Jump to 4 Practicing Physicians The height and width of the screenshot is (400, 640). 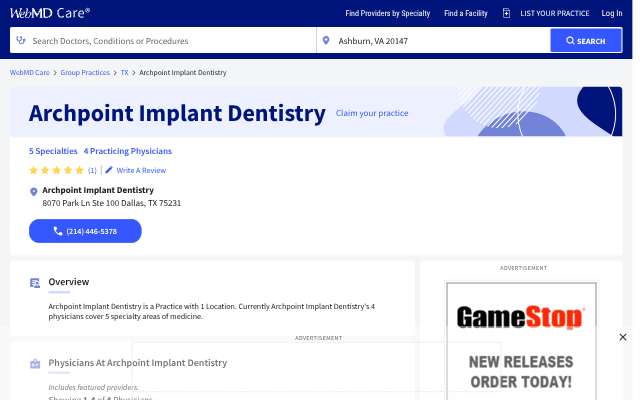tap(128, 151)
